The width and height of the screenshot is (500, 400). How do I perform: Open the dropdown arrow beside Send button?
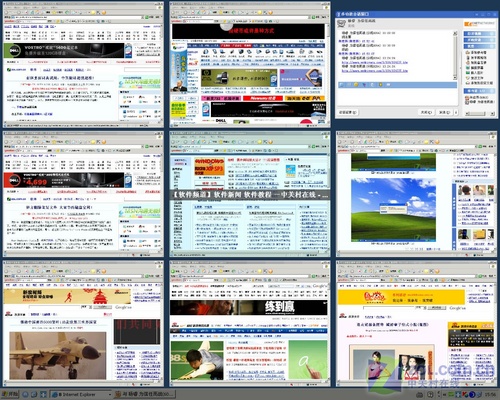click(456, 112)
